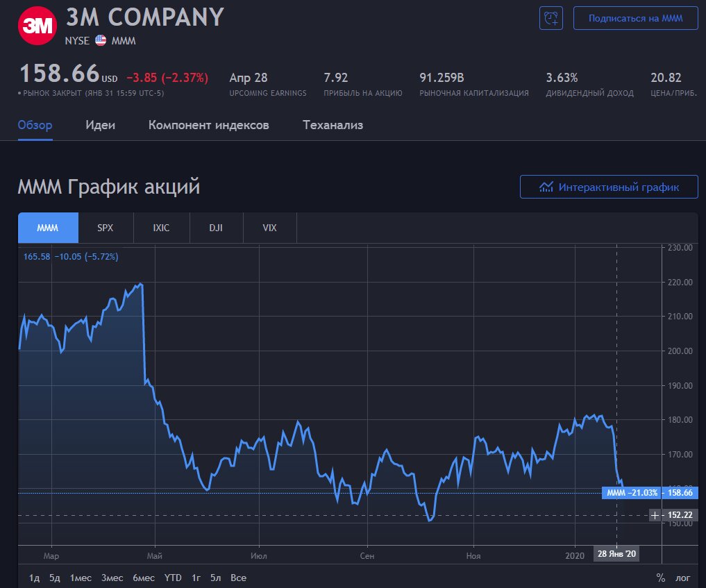Select the IXIC chart tab
Screen dimensions: 706x588
coord(161,228)
